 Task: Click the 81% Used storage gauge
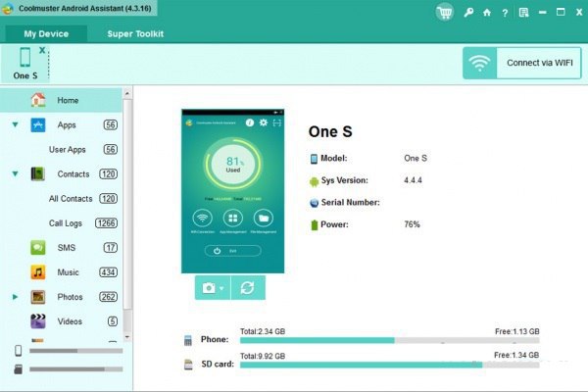coord(232,164)
